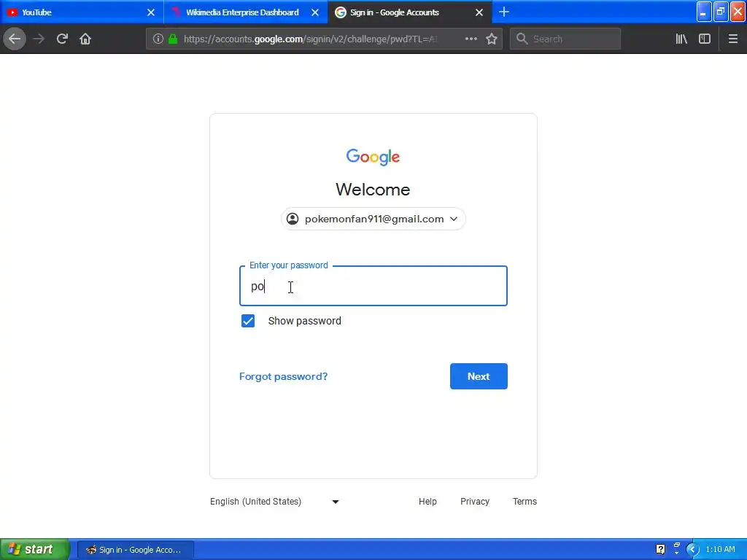
Task: Switch to the YouTube tab
Action: point(82,12)
